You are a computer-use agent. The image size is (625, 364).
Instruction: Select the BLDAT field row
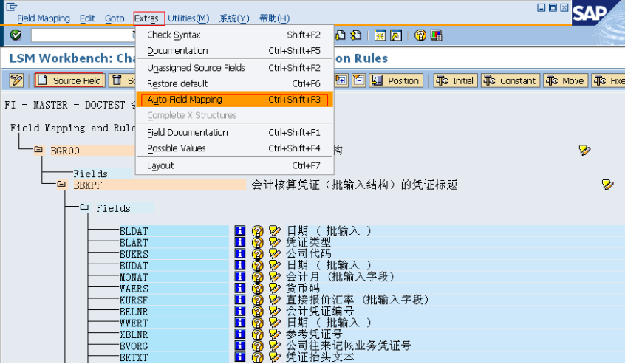(x=174, y=231)
